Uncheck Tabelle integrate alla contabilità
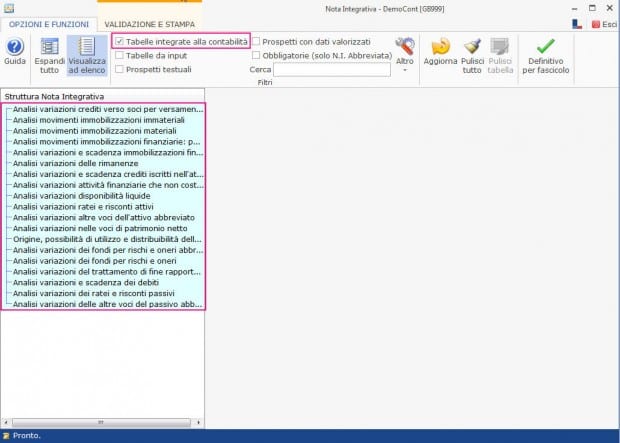The height and width of the screenshot is (443, 620). tap(119, 42)
